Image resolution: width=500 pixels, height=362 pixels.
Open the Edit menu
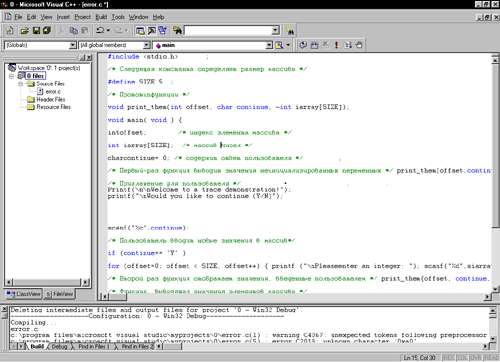click(x=31, y=17)
